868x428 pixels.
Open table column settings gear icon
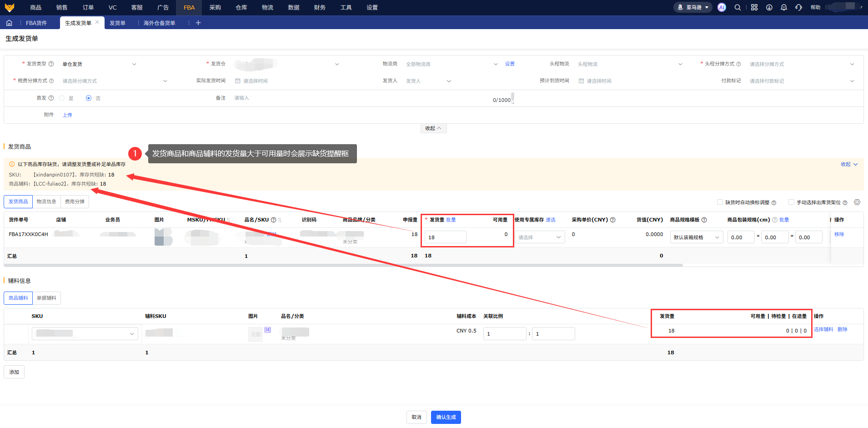pyautogui.click(x=857, y=202)
